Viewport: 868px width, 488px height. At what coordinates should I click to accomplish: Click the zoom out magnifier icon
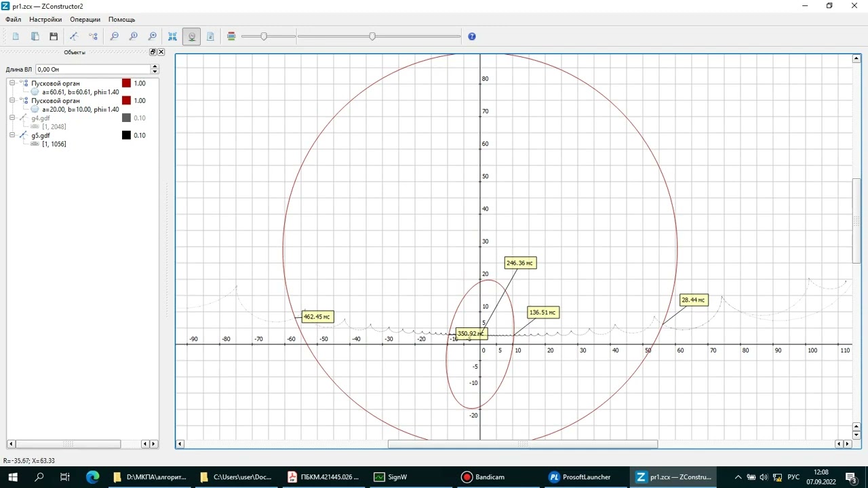(115, 37)
